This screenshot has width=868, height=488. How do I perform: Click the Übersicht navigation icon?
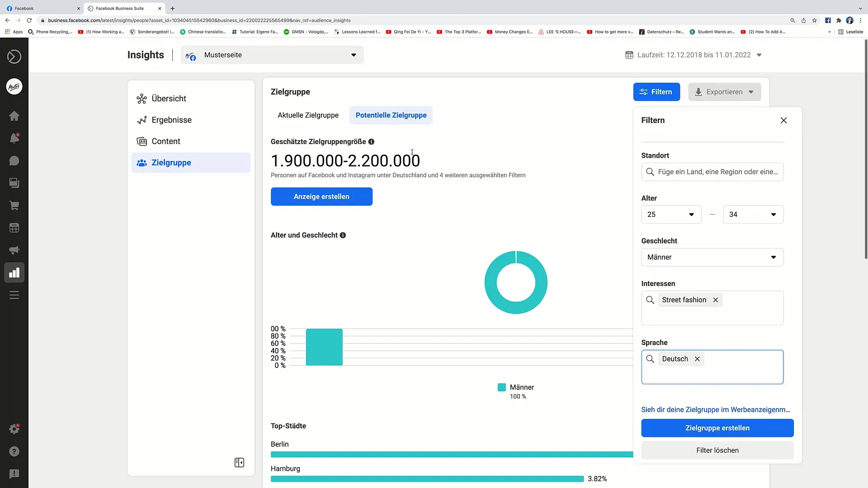[x=142, y=99]
